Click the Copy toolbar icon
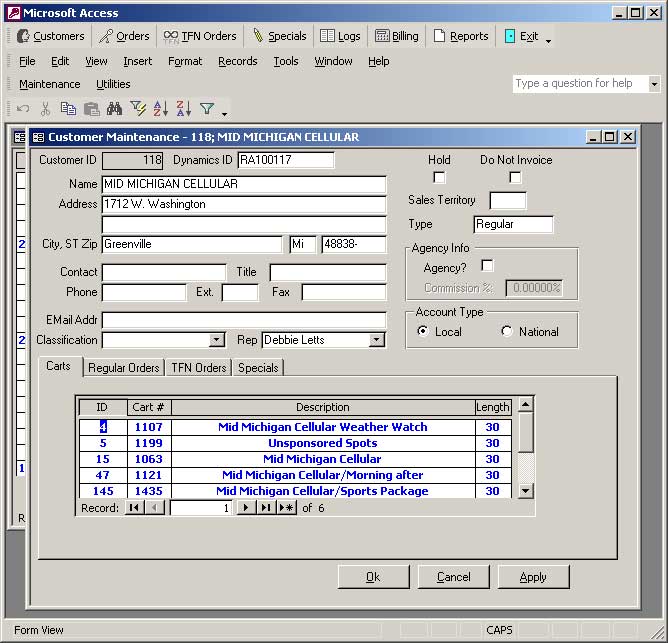 pos(68,109)
